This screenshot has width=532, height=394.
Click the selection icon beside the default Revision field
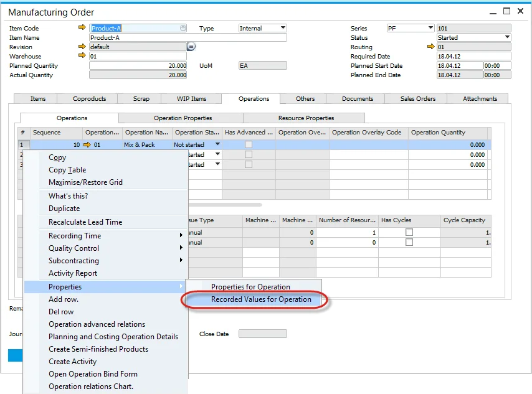click(x=191, y=46)
